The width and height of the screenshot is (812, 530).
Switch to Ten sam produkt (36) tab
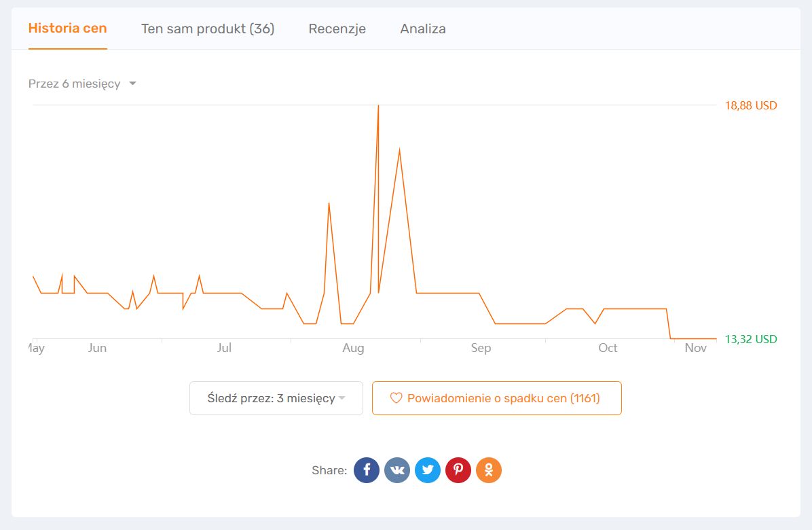208,29
